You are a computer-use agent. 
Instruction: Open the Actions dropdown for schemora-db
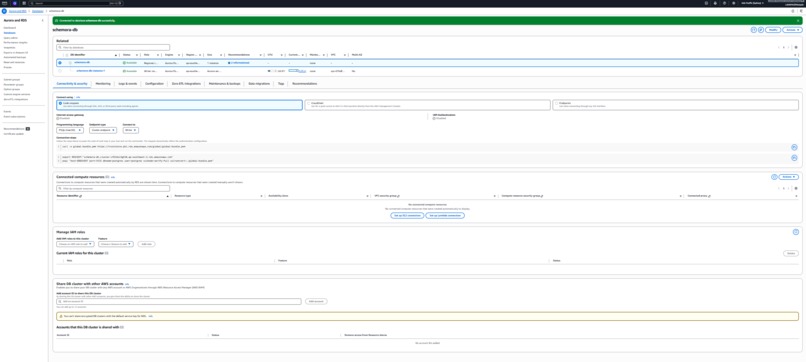[x=792, y=30]
